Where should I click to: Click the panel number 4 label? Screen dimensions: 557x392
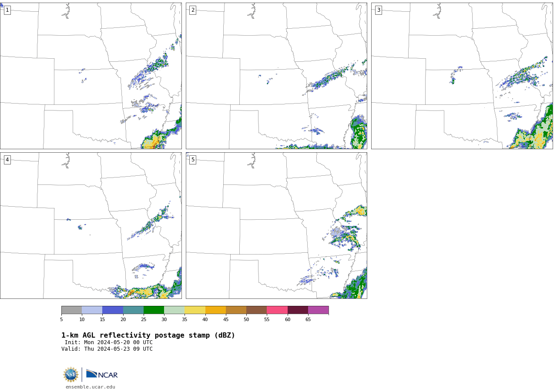coord(7,160)
